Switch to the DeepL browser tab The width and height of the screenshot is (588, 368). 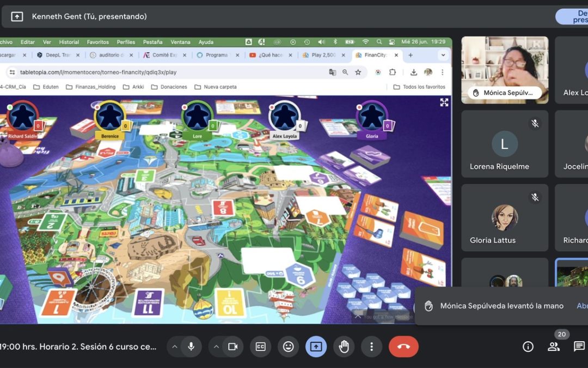58,55
